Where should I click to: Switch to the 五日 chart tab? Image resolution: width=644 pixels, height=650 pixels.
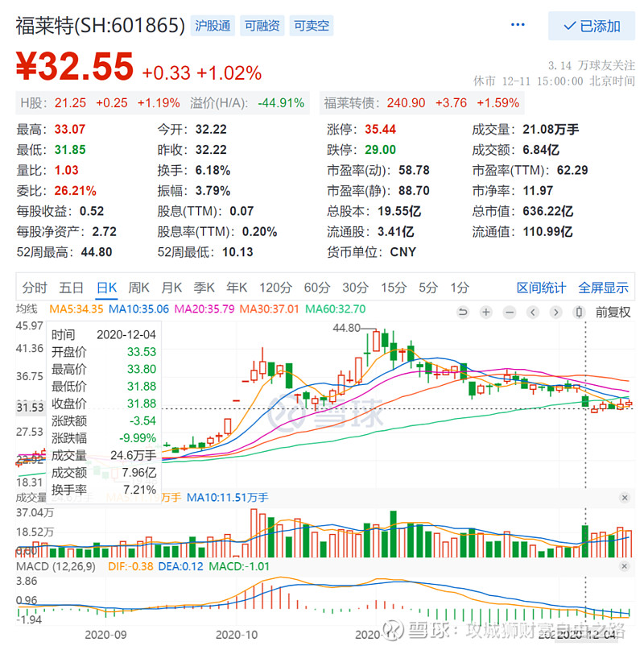[71, 288]
